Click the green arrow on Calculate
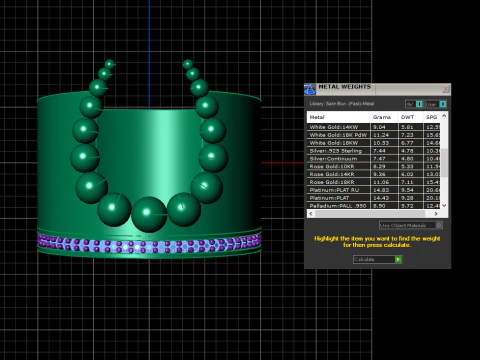Viewport: 480px width, 360px height. pos(398,259)
